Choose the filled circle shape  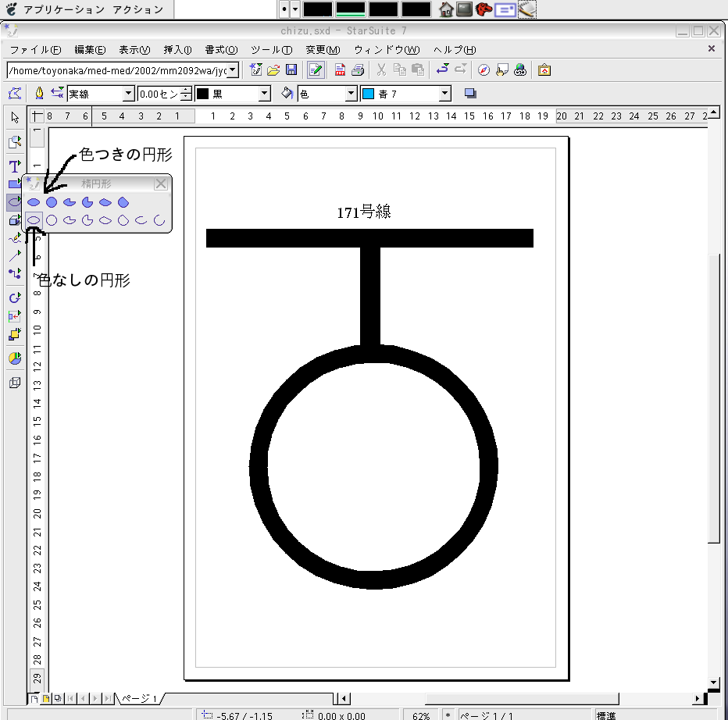52,202
